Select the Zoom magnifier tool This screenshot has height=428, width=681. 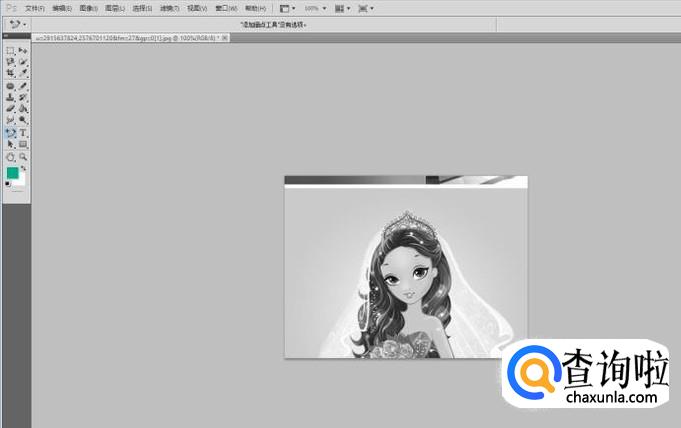23,157
